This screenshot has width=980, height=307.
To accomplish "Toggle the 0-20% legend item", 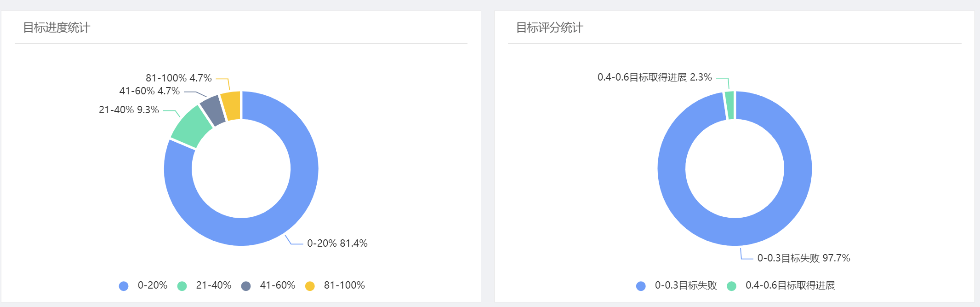I will tap(143, 286).
